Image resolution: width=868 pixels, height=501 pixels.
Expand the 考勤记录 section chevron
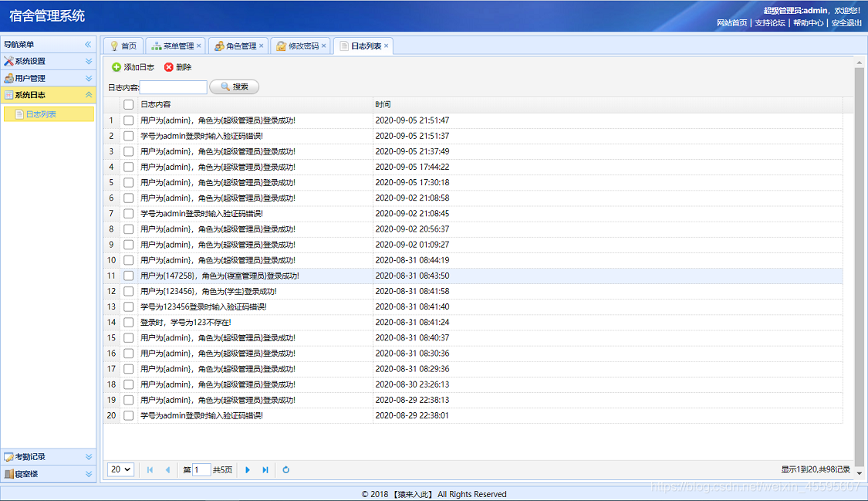(x=89, y=457)
